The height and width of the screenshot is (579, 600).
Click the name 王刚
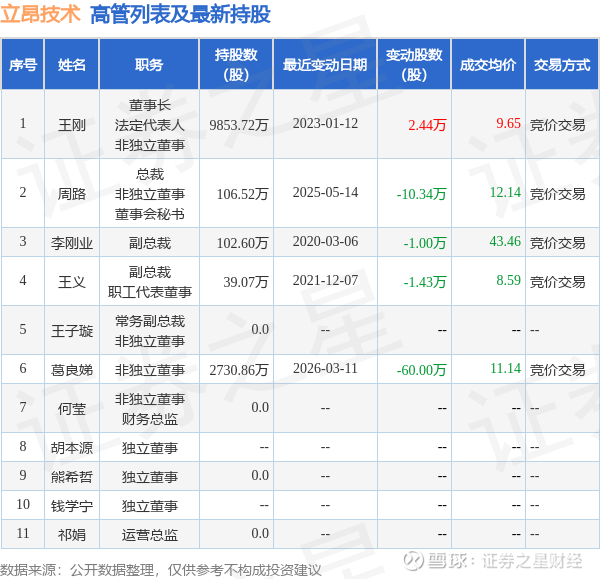coord(72,125)
